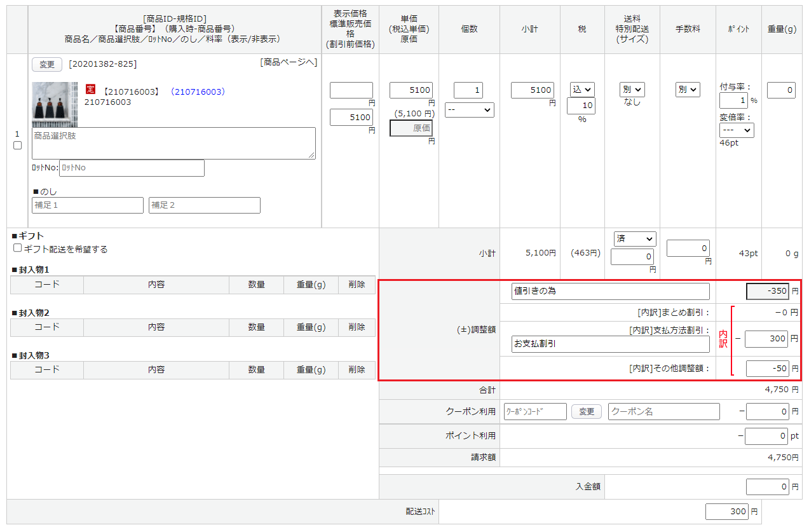809x532 pixels.
Task: Enable ギフト配送を希望する checkbox
Action: [x=18, y=249]
